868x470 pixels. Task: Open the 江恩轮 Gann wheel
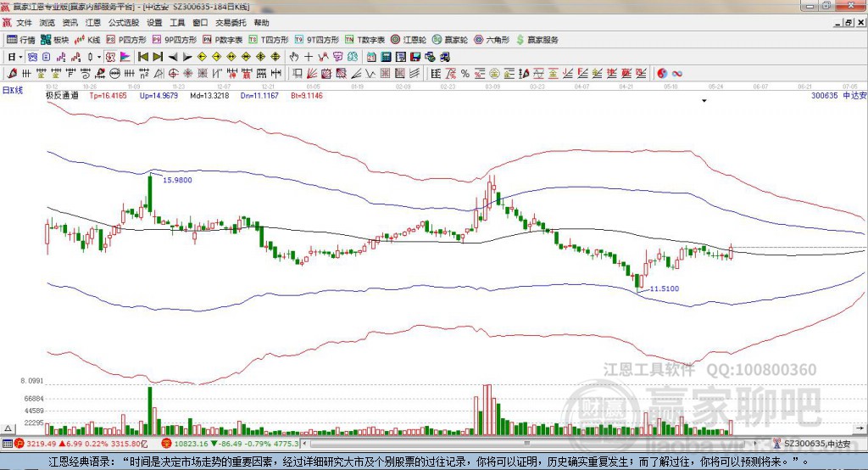[x=409, y=39]
